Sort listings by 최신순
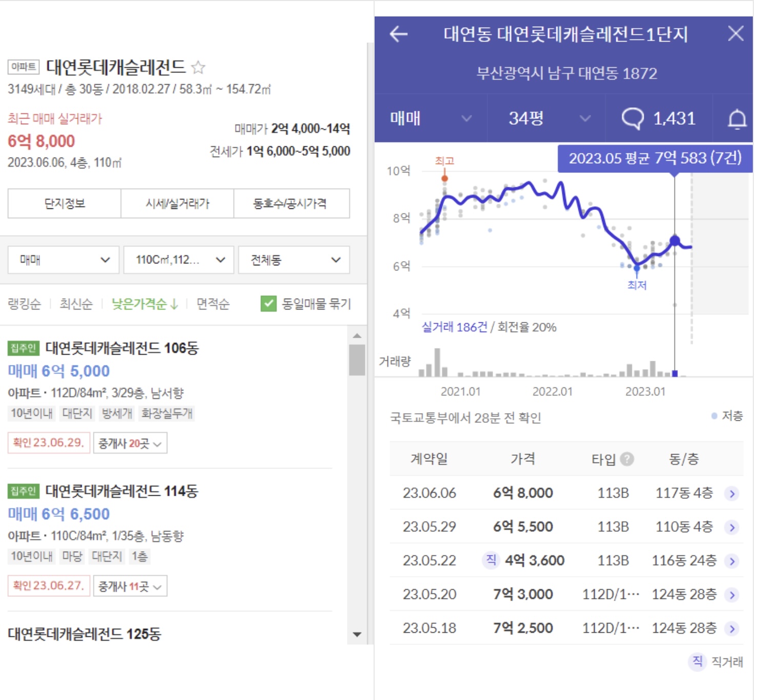This screenshot has width=779, height=700. pos(76,304)
